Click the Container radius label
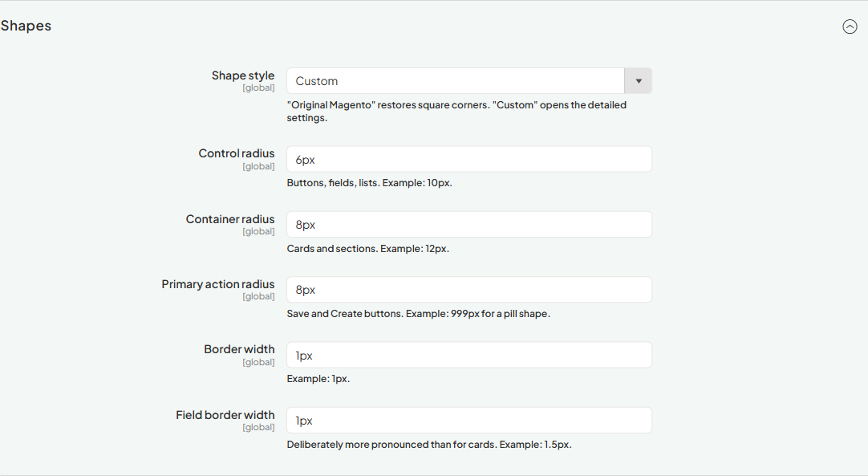This screenshot has height=476, width=868. pyautogui.click(x=230, y=219)
